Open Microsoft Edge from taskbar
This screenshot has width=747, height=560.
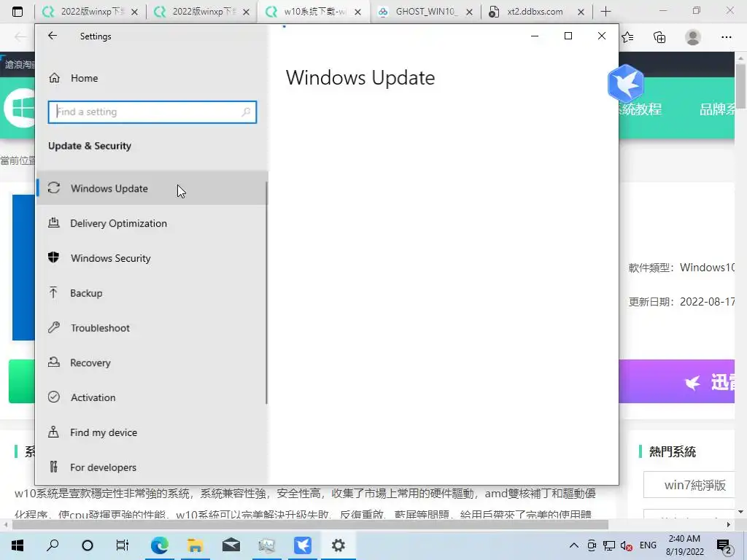[x=159, y=545]
